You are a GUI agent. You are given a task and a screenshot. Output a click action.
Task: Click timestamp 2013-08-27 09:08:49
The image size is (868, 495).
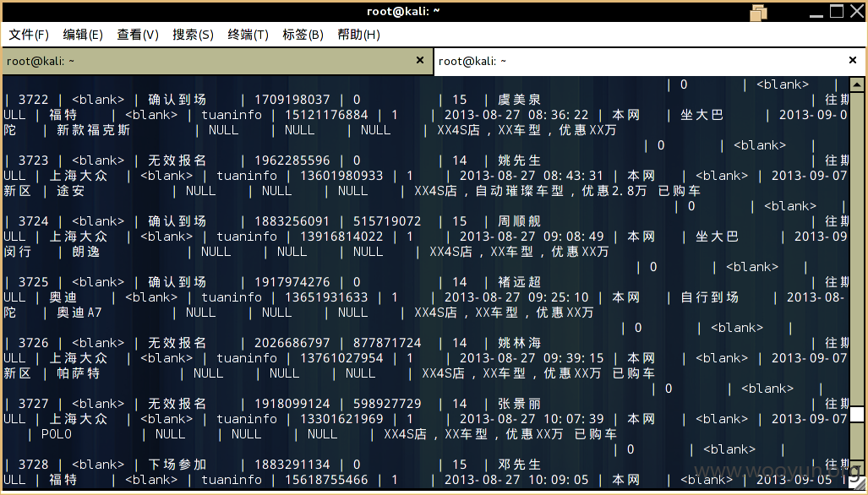click(532, 237)
